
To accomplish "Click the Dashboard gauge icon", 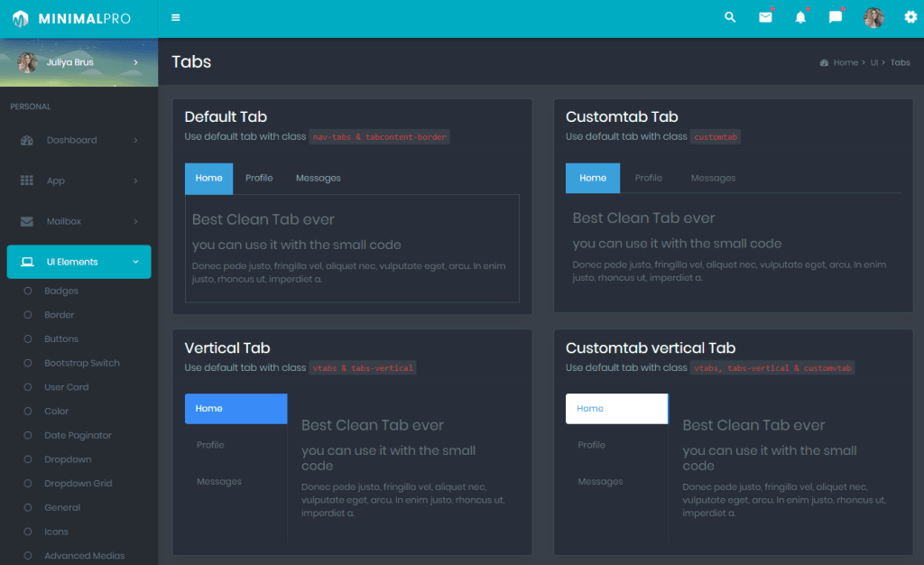I will [x=27, y=140].
